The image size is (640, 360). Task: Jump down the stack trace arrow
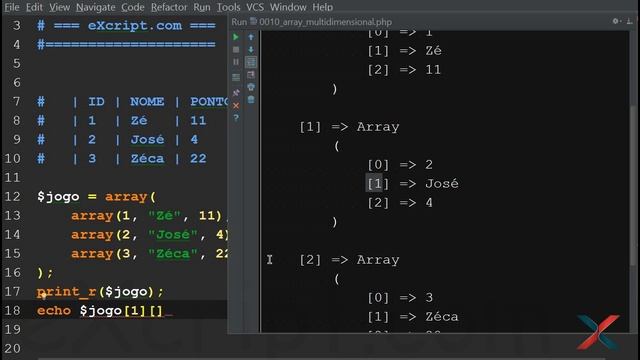(251, 50)
